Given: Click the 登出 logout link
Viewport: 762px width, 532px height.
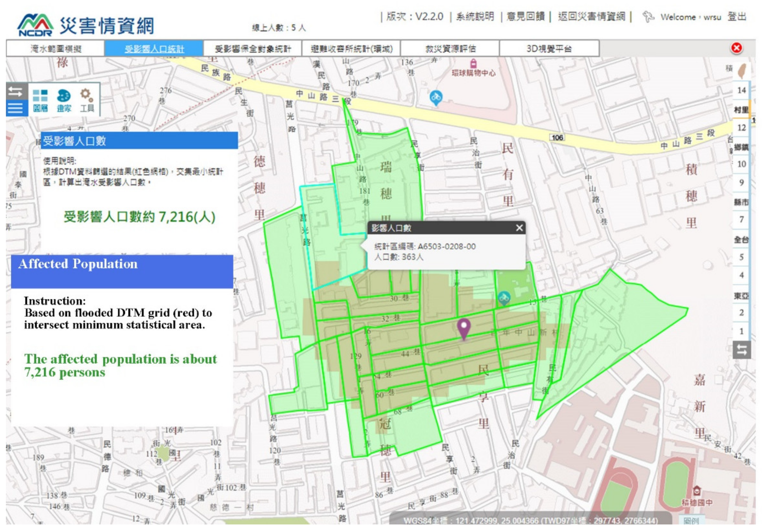Looking at the screenshot, I should coord(737,17).
